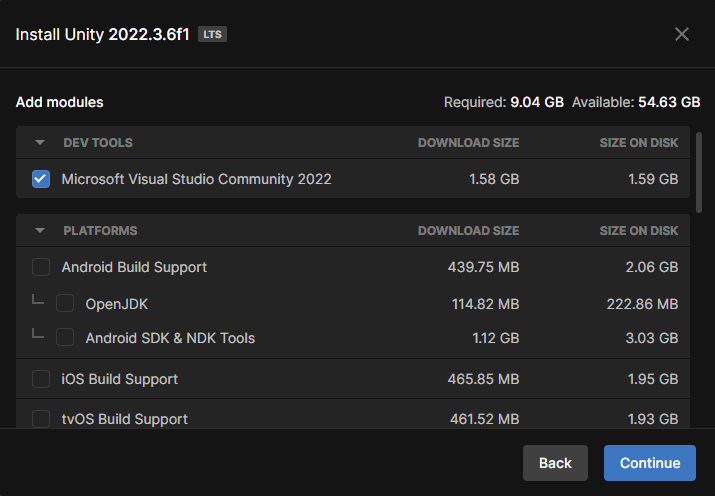This screenshot has width=715, height=496.
Task: Click the Android Build Support label
Action: (134, 267)
